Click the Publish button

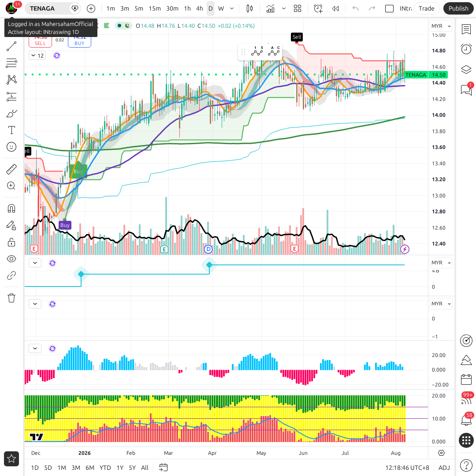pyautogui.click(x=458, y=8)
